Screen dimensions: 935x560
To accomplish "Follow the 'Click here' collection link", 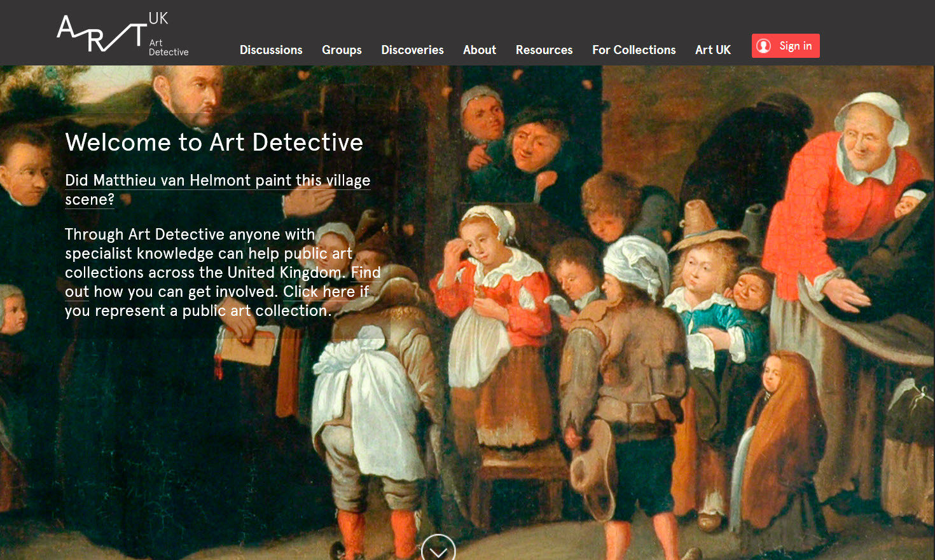I will coord(319,292).
